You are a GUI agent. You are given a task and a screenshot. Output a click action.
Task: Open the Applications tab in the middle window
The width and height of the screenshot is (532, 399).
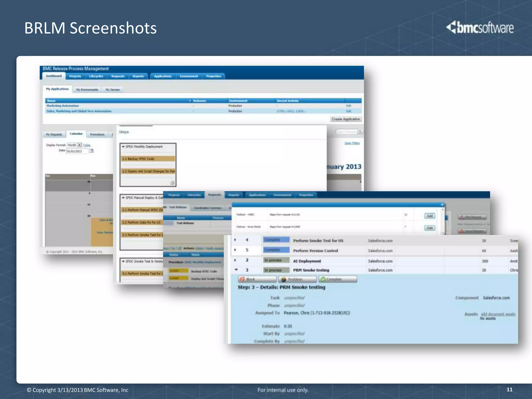click(x=257, y=195)
